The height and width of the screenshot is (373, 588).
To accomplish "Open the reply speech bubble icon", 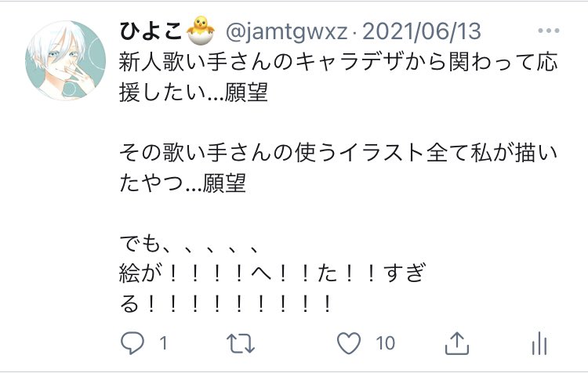I will point(132,342).
